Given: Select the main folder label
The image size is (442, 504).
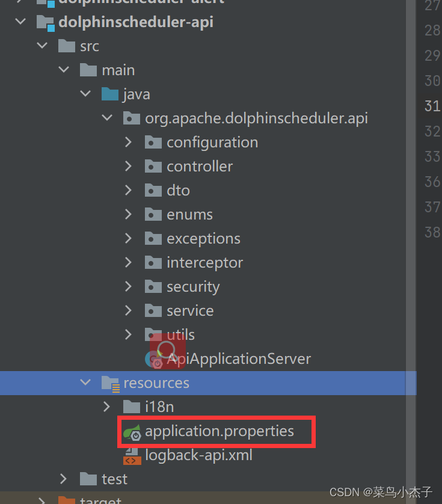Looking at the screenshot, I should [118, 70].
